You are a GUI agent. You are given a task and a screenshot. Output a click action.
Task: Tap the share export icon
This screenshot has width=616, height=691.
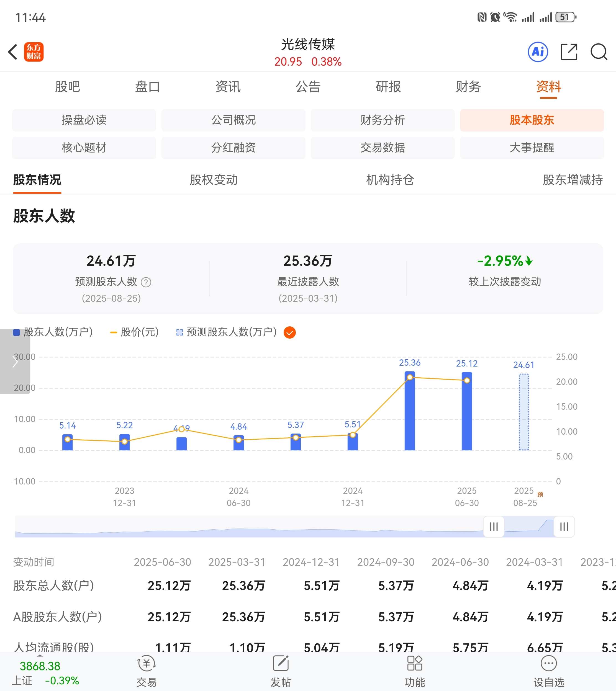[569, 52]
